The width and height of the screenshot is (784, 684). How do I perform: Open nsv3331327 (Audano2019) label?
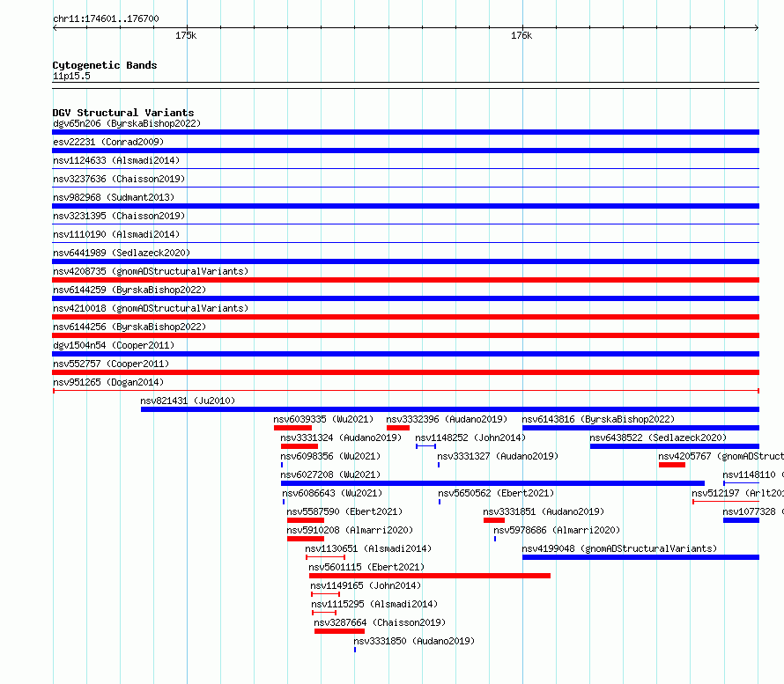498,456
